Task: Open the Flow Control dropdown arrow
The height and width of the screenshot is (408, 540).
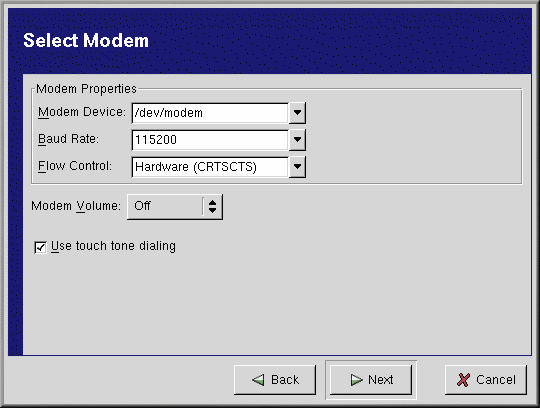Action: (x=297, y=167)
